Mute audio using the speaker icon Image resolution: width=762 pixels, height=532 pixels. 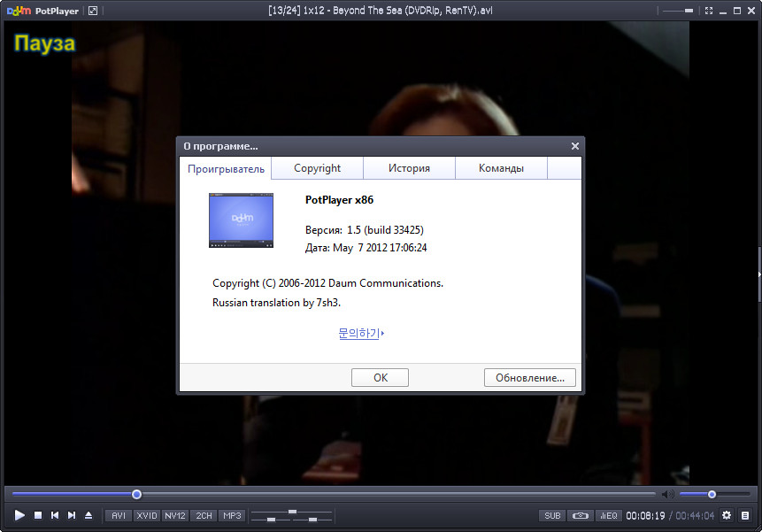coord(667,494)
